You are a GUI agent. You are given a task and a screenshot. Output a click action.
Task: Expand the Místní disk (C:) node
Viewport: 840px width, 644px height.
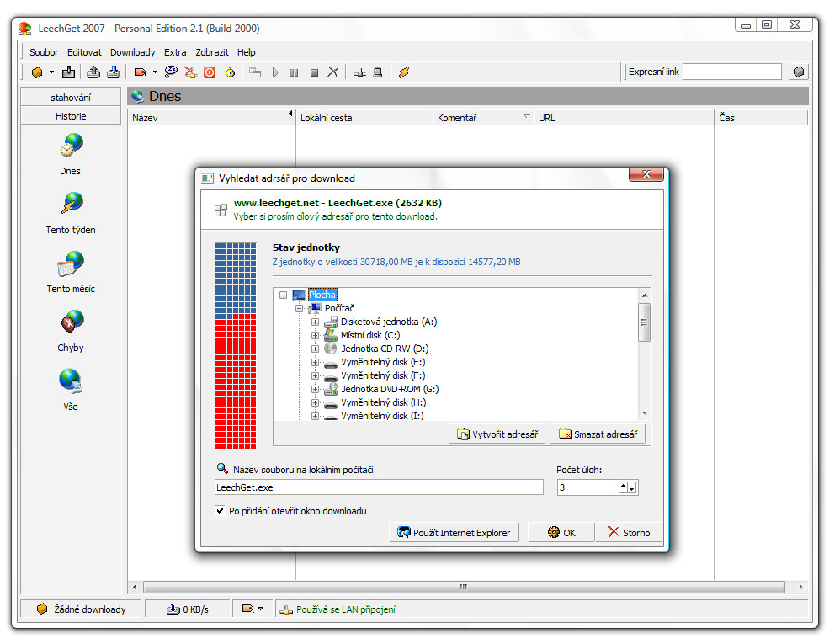point(315,335)
